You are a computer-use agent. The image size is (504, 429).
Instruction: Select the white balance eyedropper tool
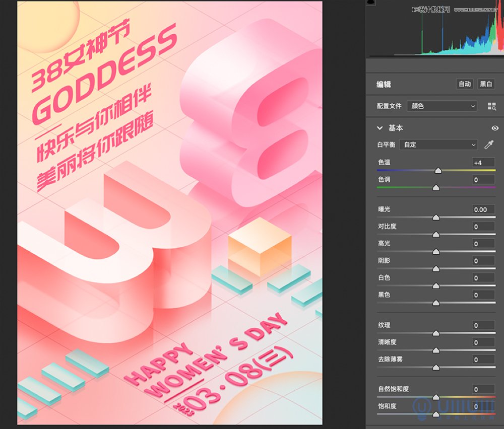tap(488, 145)
